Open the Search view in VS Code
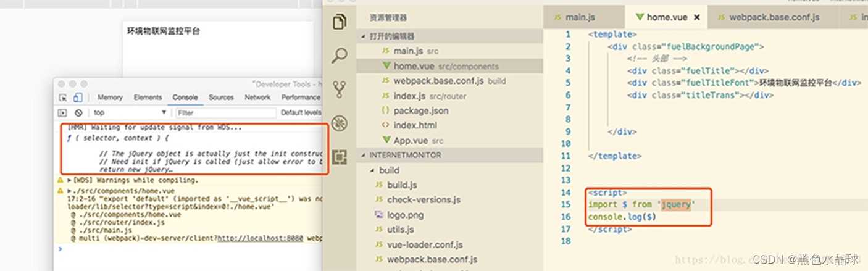This screenshot has height=271, width=868. pos(340,56)
